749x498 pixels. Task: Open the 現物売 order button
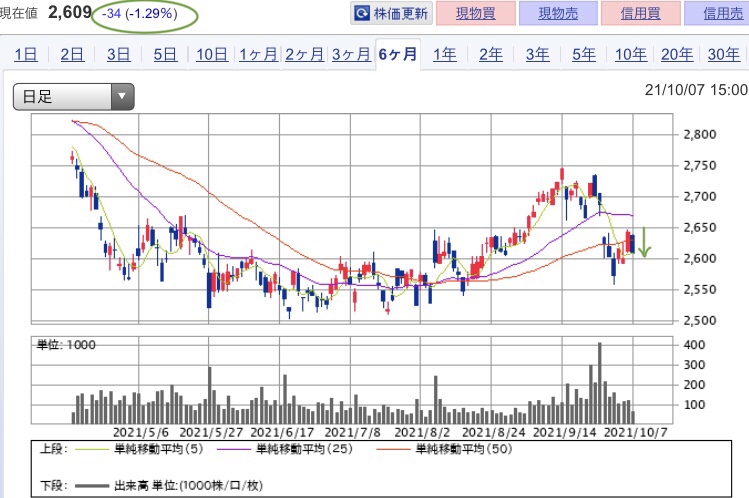(x=558, y=13)
